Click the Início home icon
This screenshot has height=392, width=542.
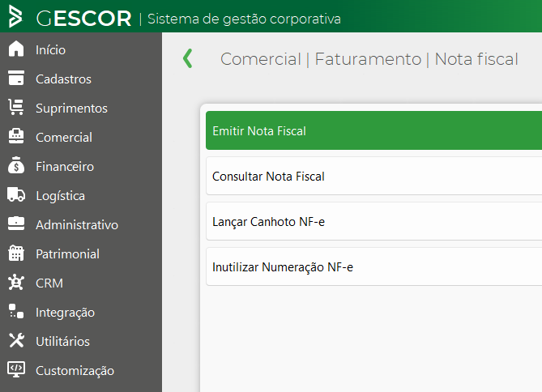(x=15, y=49)
